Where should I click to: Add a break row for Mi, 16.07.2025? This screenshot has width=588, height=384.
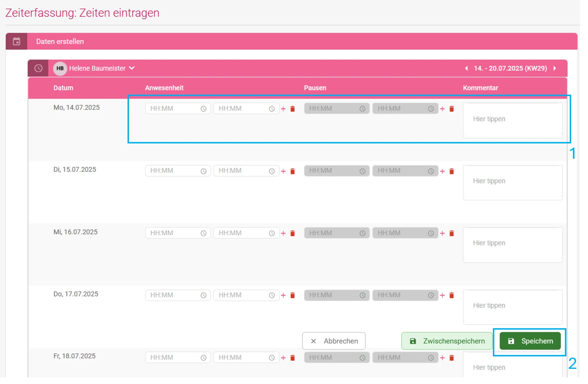(442, 233)
